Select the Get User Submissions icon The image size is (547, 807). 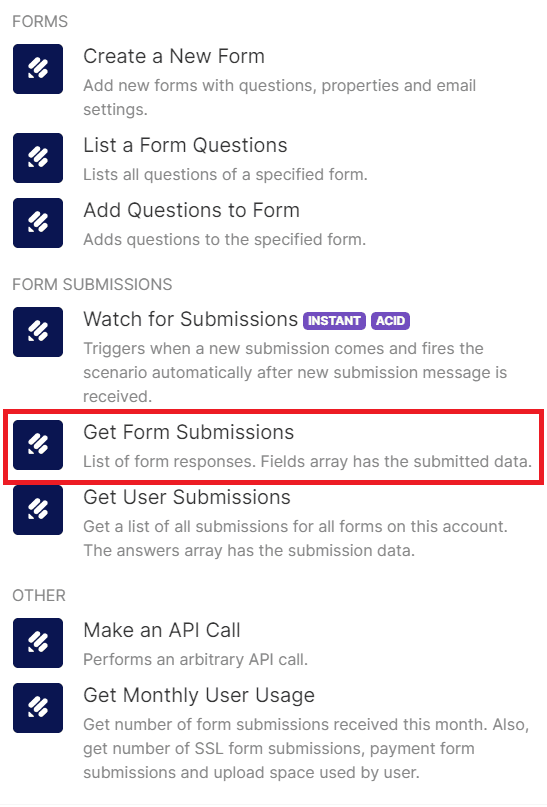pos(38,510)
